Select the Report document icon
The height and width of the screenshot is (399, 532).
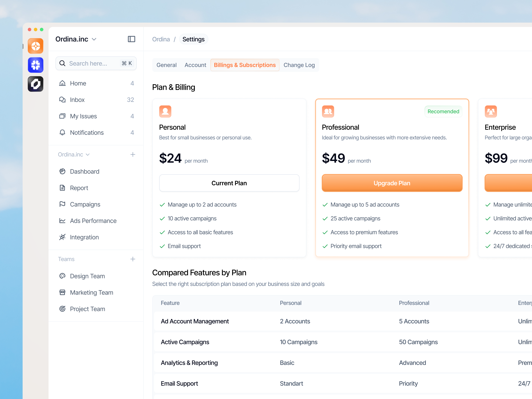point(62,188)
